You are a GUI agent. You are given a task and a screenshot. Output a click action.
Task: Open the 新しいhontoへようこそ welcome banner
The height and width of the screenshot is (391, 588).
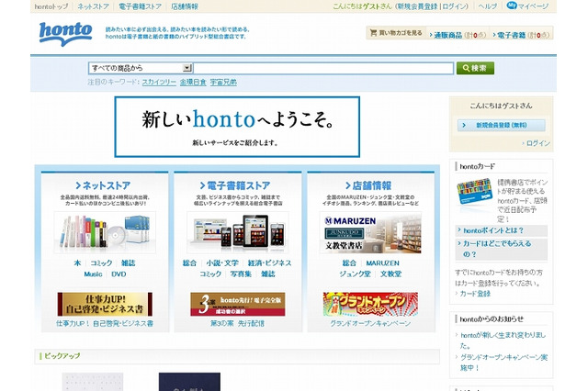click(x=237, y=126)
